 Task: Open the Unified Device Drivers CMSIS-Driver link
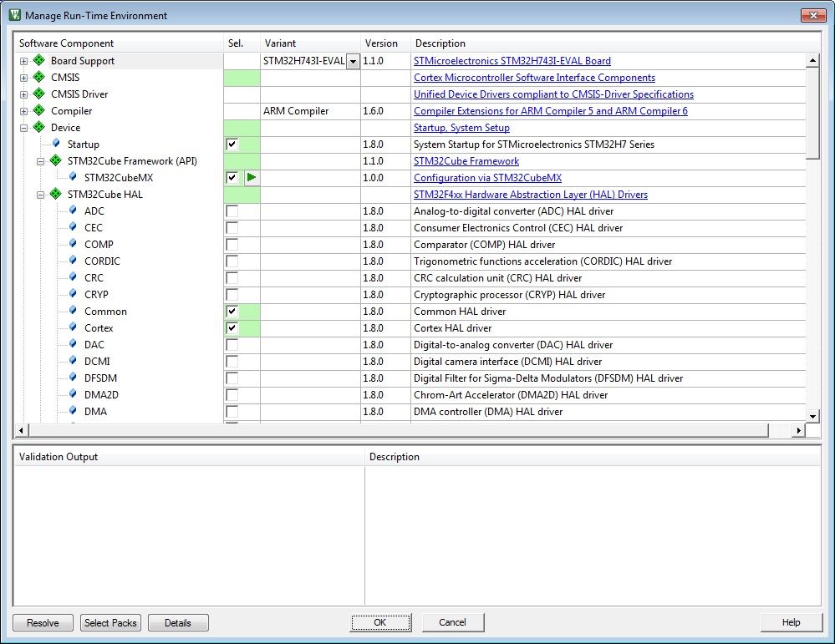554,94
